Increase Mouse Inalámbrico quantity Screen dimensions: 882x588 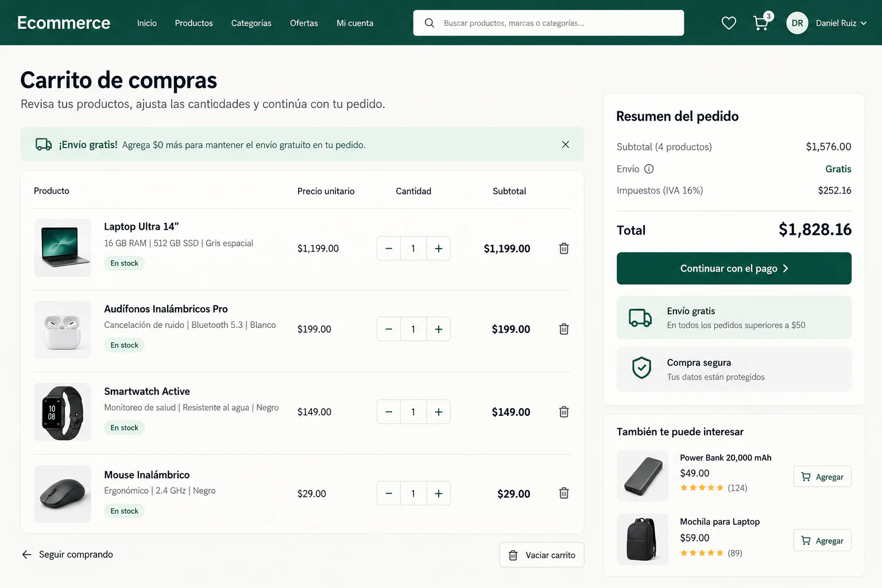click(439, 493)
